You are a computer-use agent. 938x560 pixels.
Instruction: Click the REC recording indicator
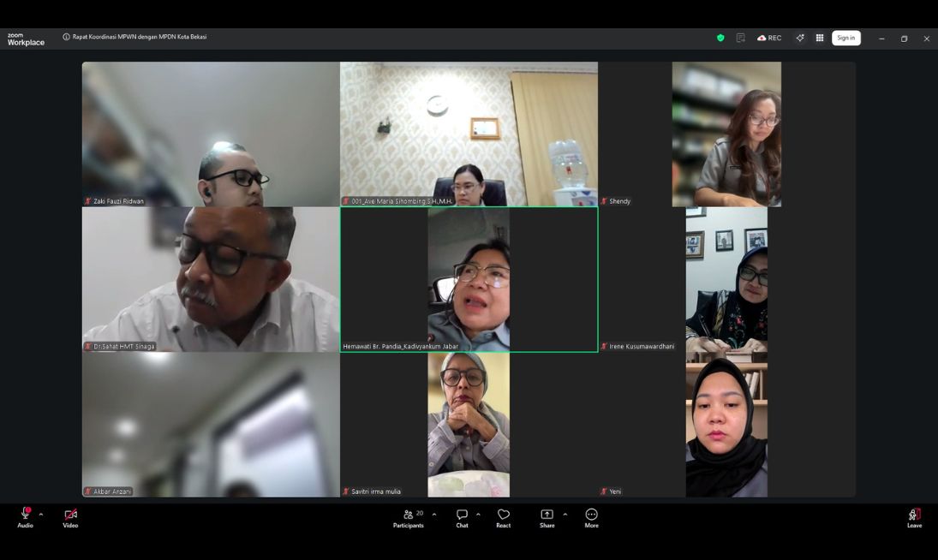[x=769, y=38]
